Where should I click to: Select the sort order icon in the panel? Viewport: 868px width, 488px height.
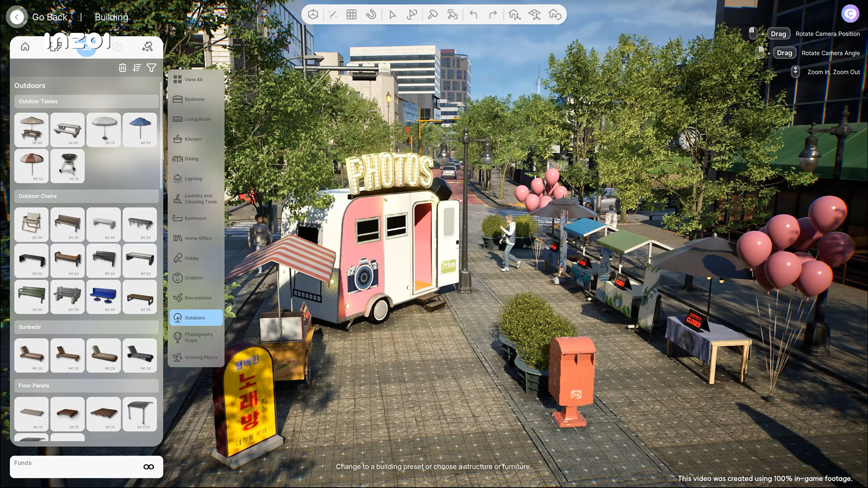[137, 68]
